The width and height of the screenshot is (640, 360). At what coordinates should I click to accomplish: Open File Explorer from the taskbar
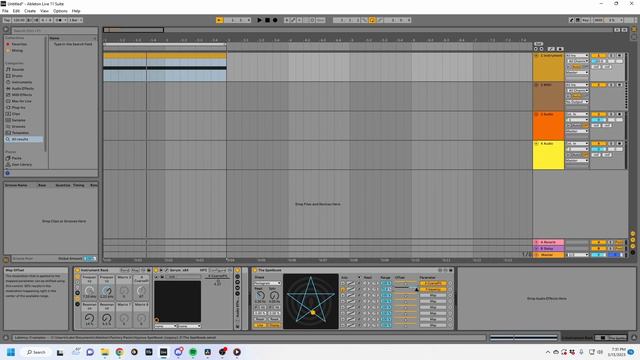[x=104, y=352]
